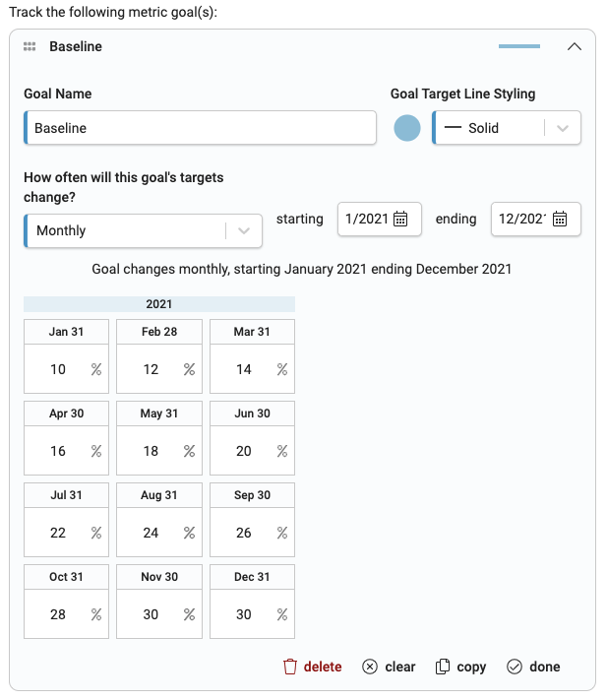
Task: Open the ending date calendar icon
Action: 560,220
